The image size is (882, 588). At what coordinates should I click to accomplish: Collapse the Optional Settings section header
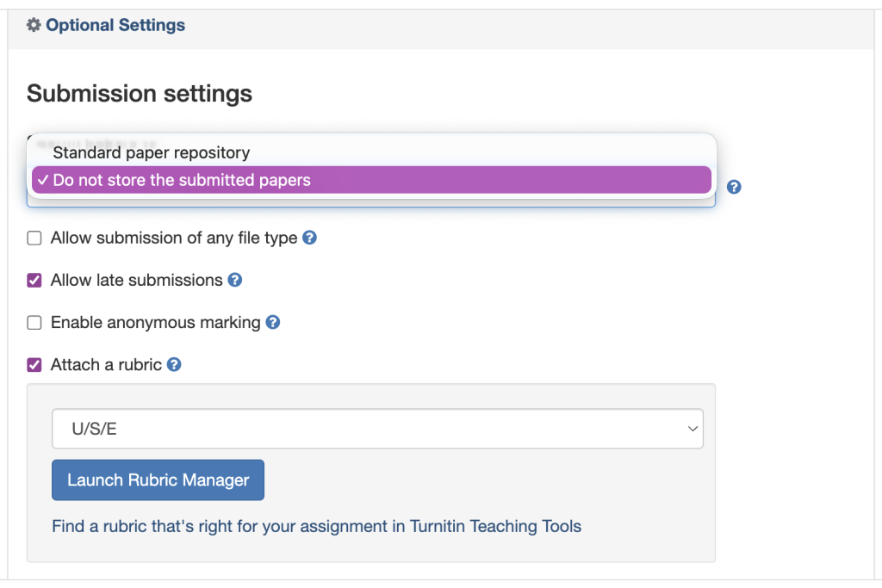tap(115, 26)
